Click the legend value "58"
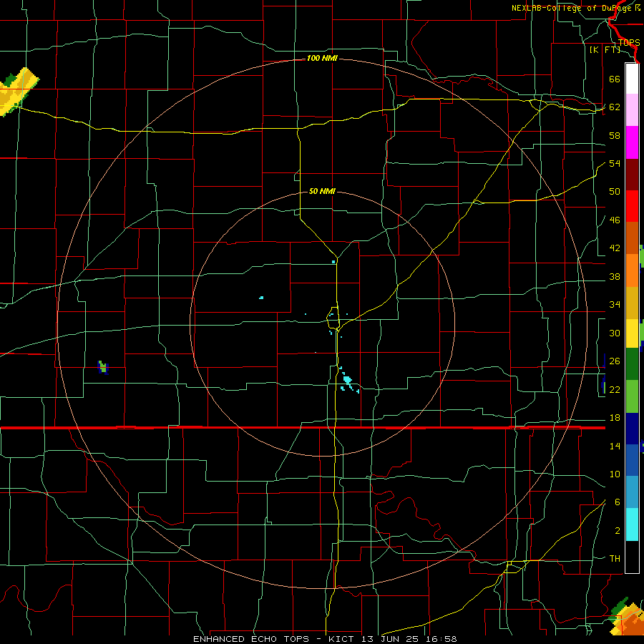The height and width of the screenshot is (644, 644). (615, 135)
